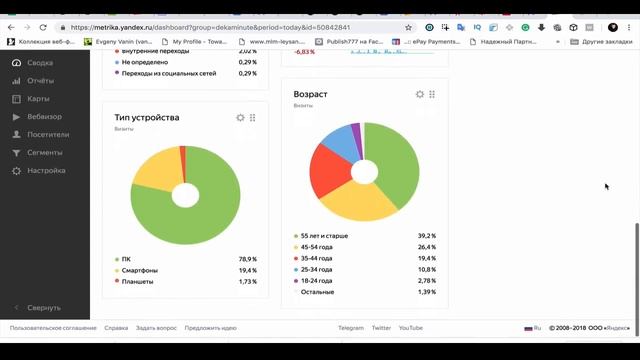Go back with browser back arrow

click(11, 27)
